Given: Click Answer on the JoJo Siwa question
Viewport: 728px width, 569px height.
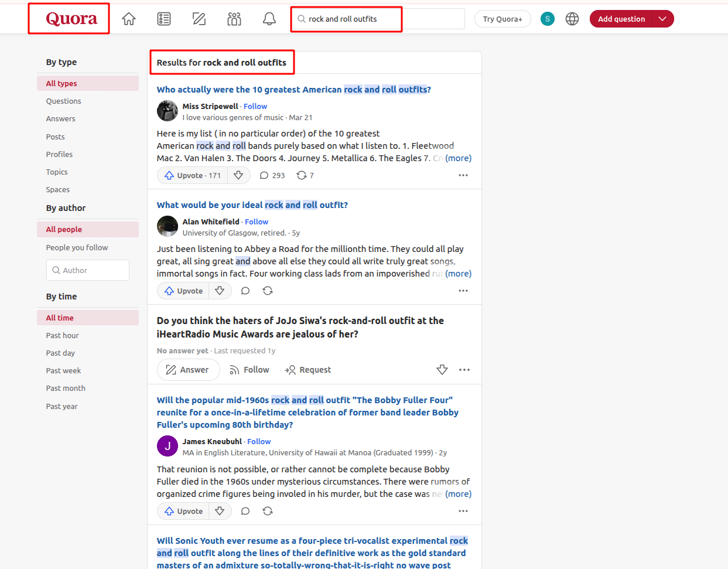Looking at the screenshot, I should click(x=188, y=370).
